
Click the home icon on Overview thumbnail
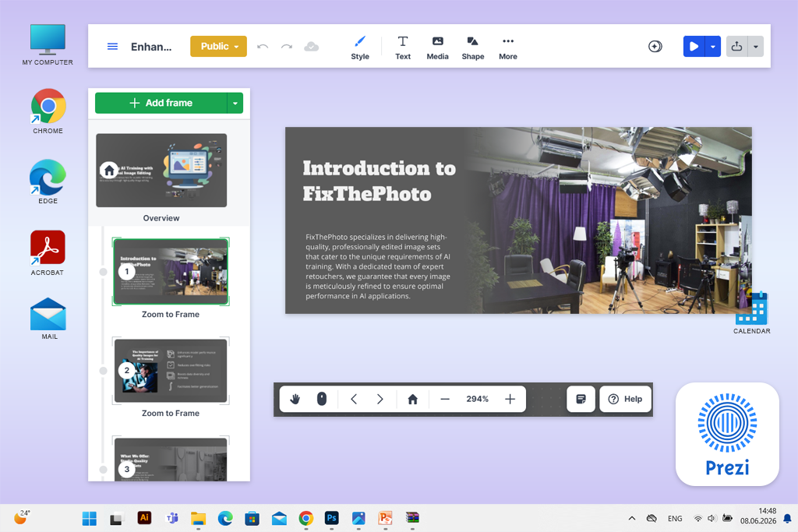pyautogui.click(x=109, y=171)
